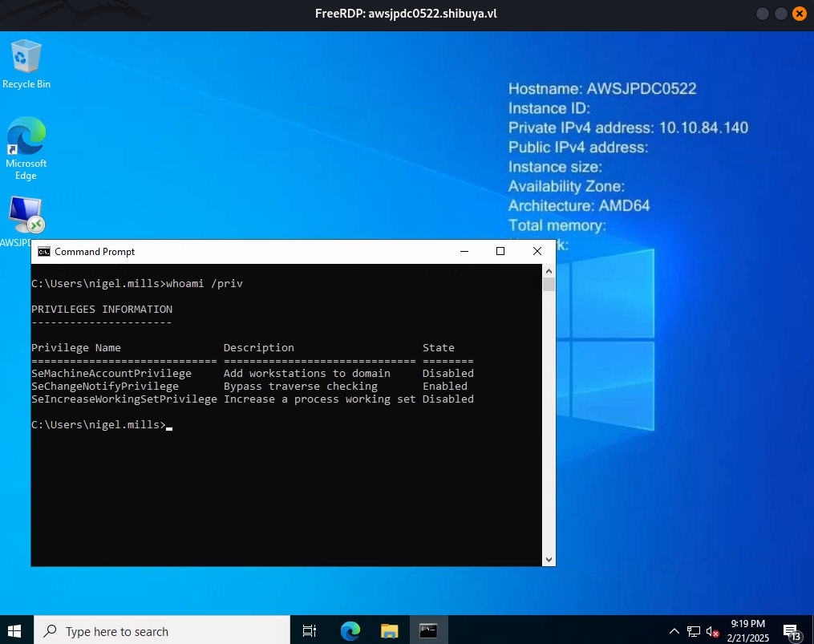Click the Command Prompt window title text
This screenshot has width=814, height=644.
click(95, 252)
